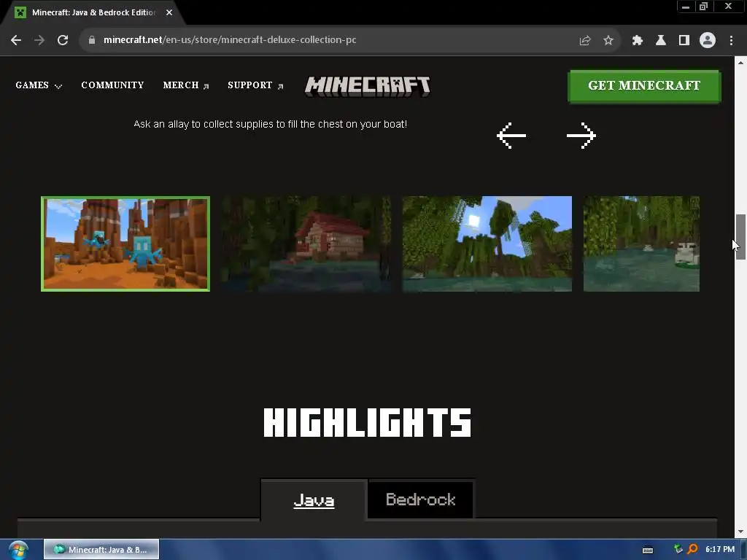The height and width of the screenshot is (560, 747).
Task: Click the address bar URL
Action: point(230,40)
